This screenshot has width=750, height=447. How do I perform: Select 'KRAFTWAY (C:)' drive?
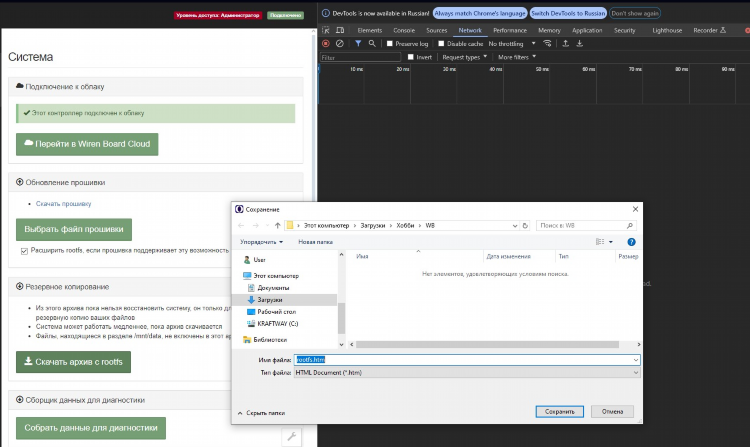click(277, 324)
